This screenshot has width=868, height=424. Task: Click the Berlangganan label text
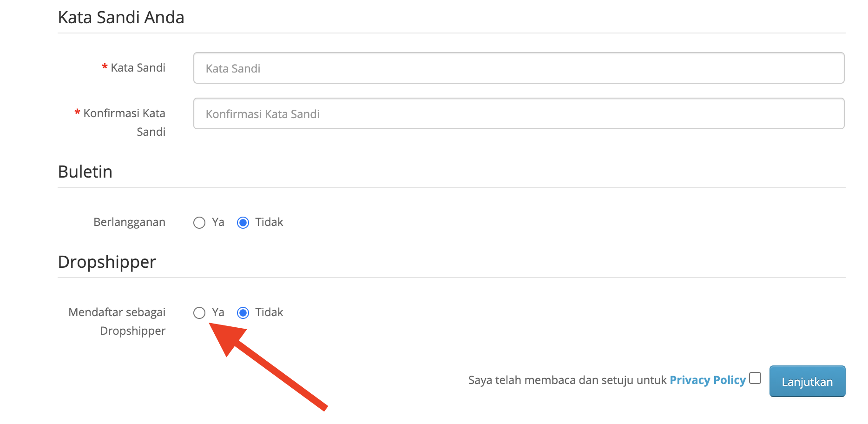pos(129,222)
